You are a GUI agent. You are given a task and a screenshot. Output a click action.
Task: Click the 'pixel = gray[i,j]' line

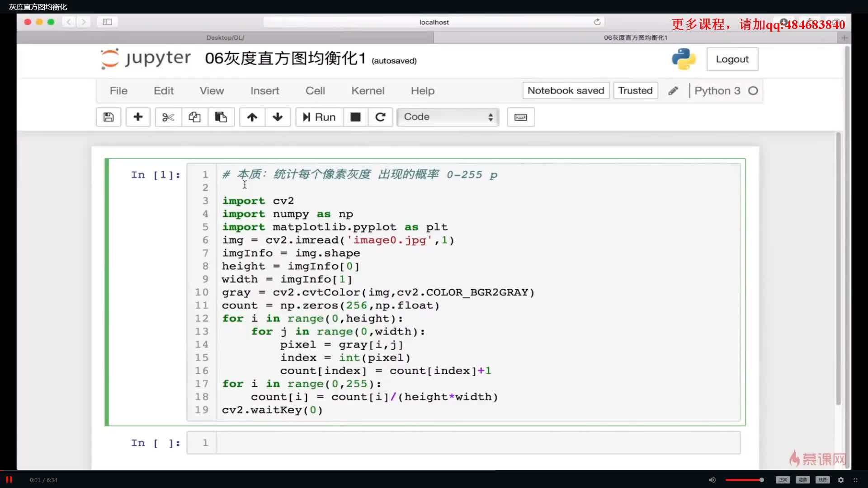[x=342, y=344]
